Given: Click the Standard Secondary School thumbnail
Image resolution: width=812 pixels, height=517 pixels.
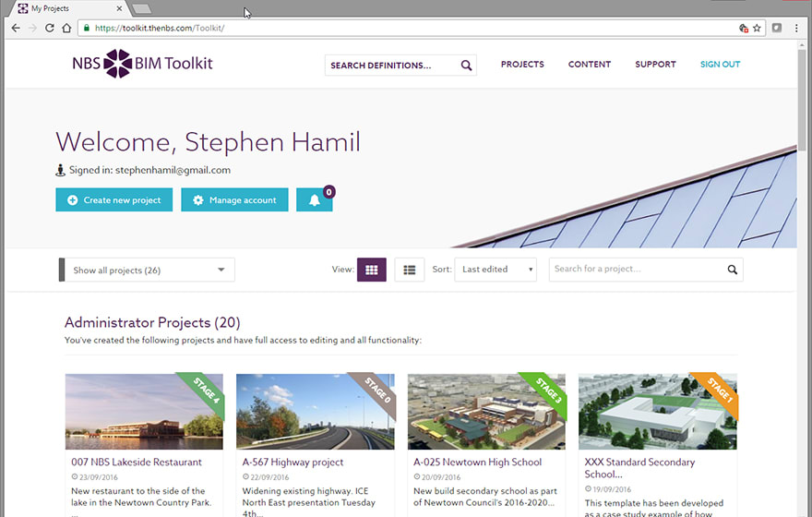Looking at the screenshot, I should [x=658, y=412].
